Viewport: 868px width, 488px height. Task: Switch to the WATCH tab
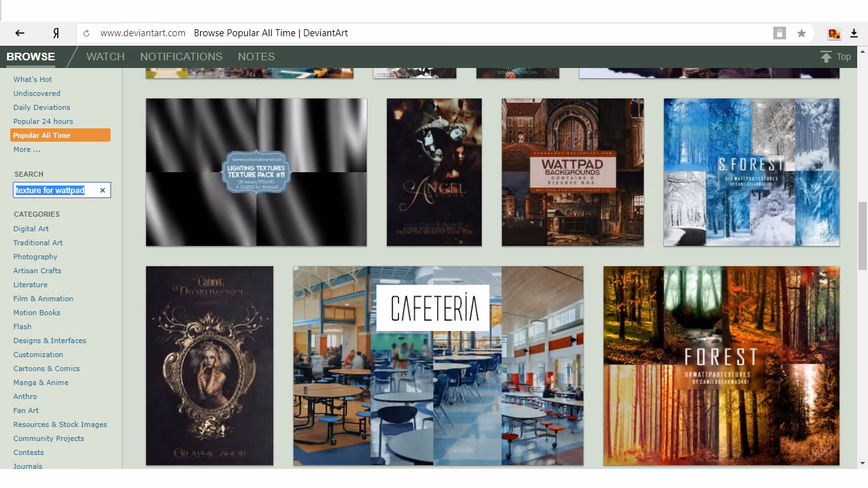pyautogui.click(x=105, y=57)
